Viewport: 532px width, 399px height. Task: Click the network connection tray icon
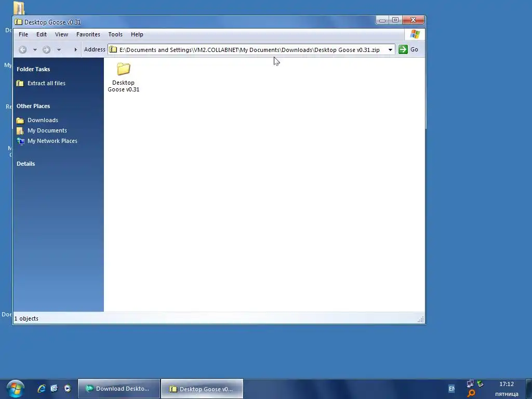click(470, 384)
